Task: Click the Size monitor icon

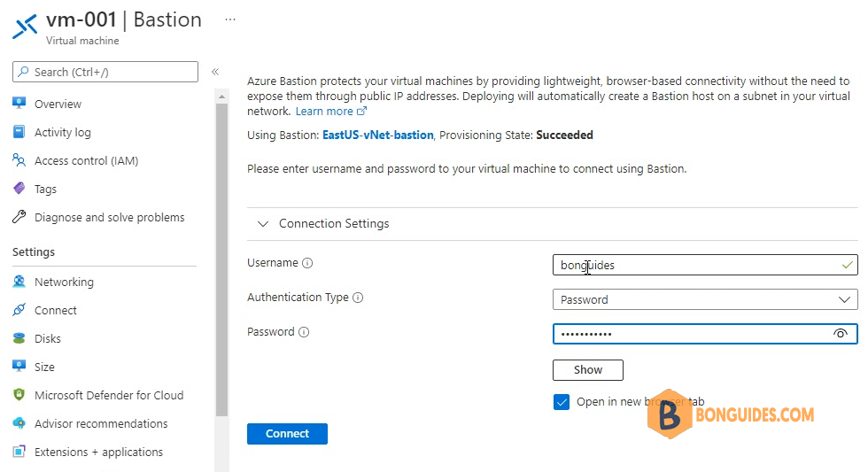Action: click(x=19, y=366)
